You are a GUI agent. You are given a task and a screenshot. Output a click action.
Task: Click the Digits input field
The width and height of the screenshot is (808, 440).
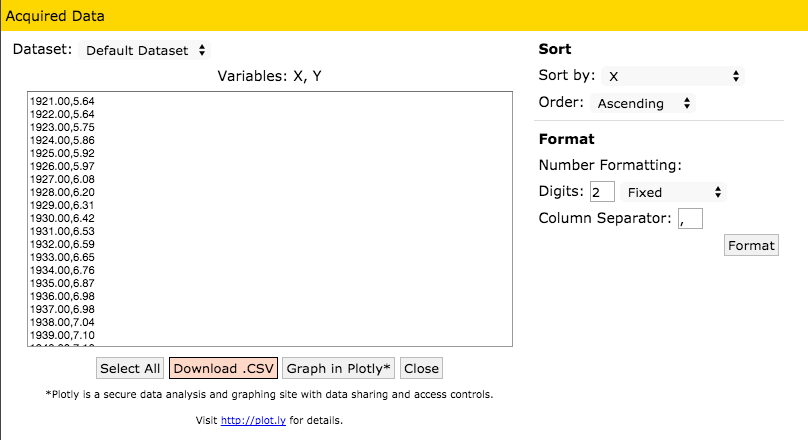click(x=602, y=192)
